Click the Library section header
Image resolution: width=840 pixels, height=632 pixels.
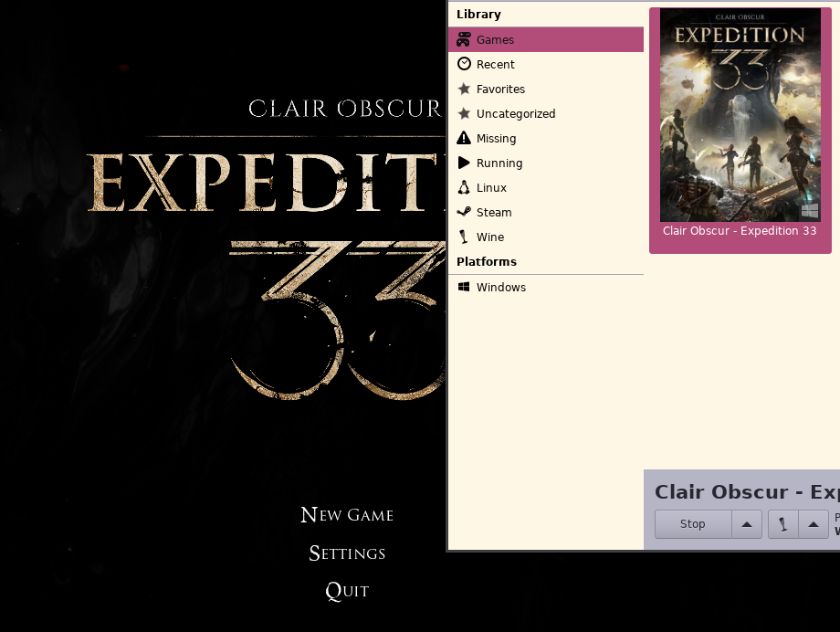478,15
